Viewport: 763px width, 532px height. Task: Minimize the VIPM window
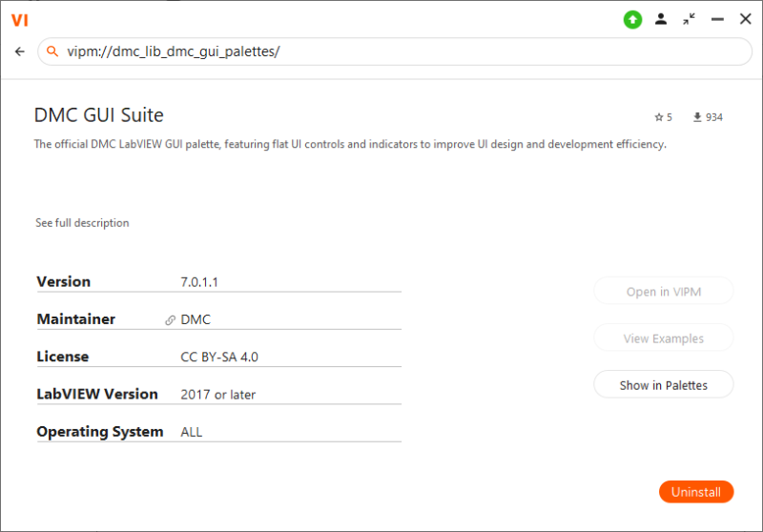(717, 19)
